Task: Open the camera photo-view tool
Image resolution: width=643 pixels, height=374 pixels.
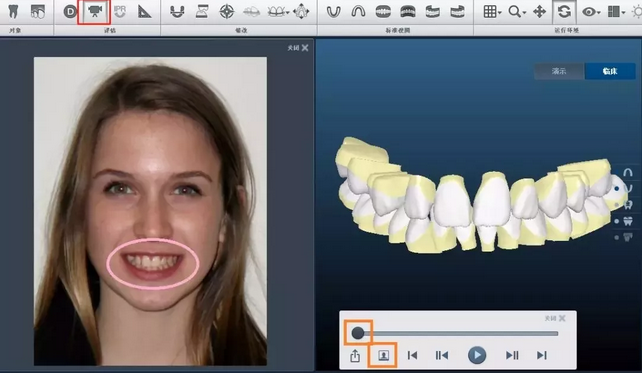Action: [x=95, y=11]
